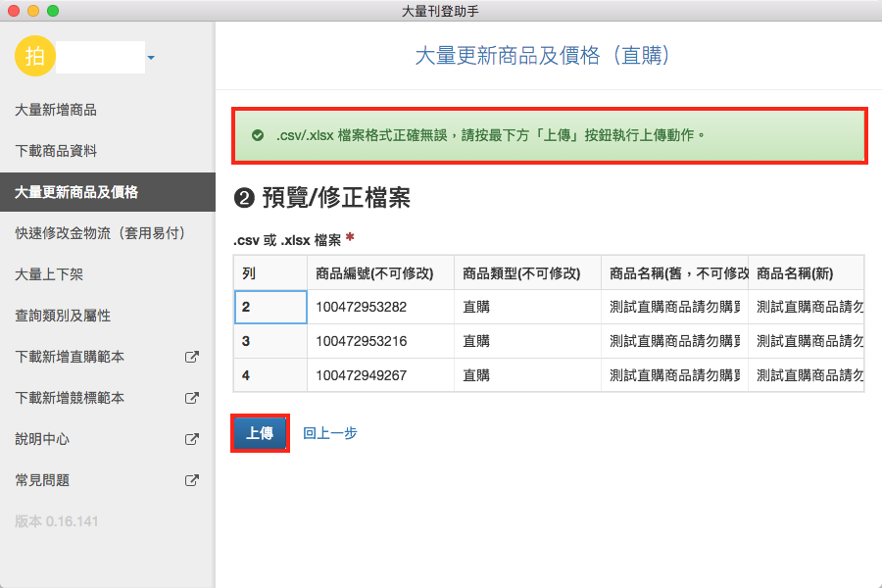Click green checkmark icon in success banner
The image size is (882, 588).
[x=258, y=135]
